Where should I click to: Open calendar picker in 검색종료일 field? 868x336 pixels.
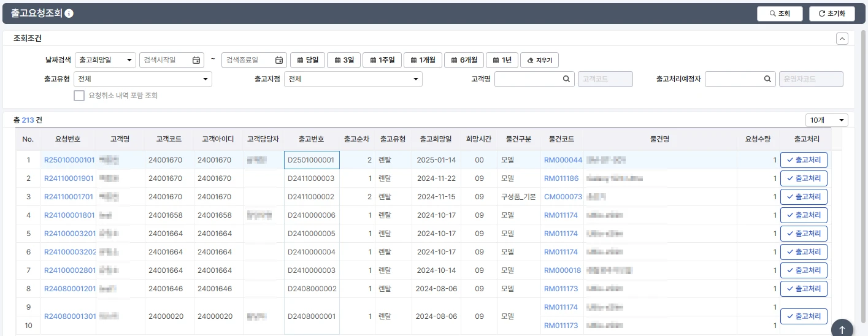[279, 60]
